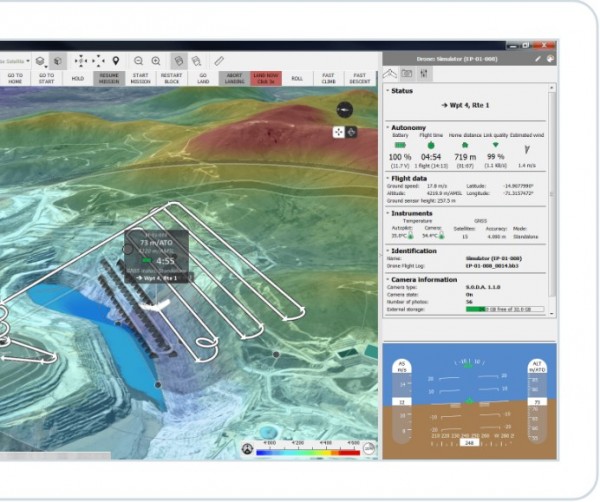
Task: Click the map compass orientation button
Action: (345, 110)
